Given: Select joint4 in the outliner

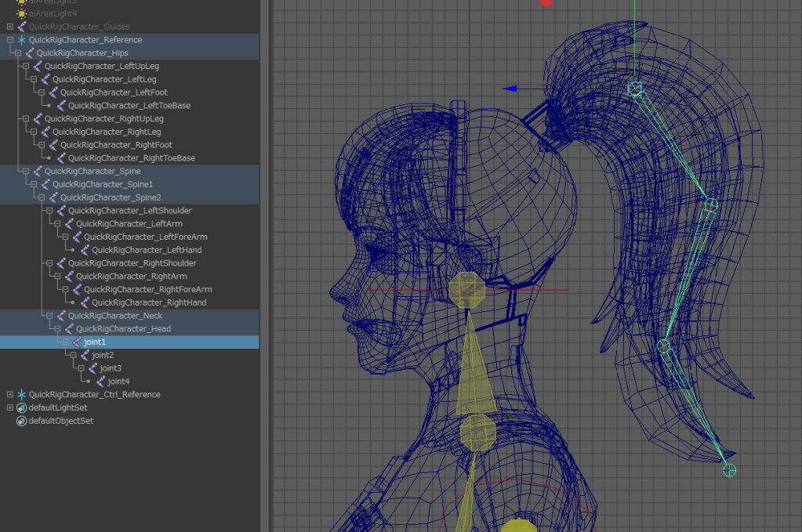Looking at the screenshot, I should coord(118,382).
